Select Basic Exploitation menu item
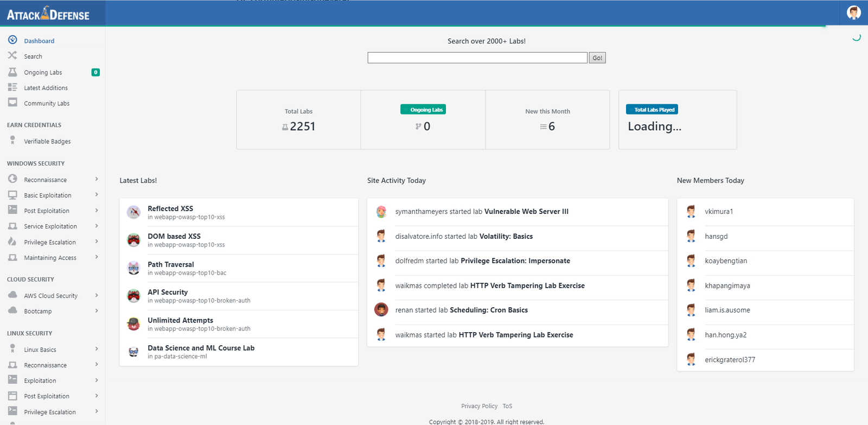The image size is (868, 425). click(48, 195)
